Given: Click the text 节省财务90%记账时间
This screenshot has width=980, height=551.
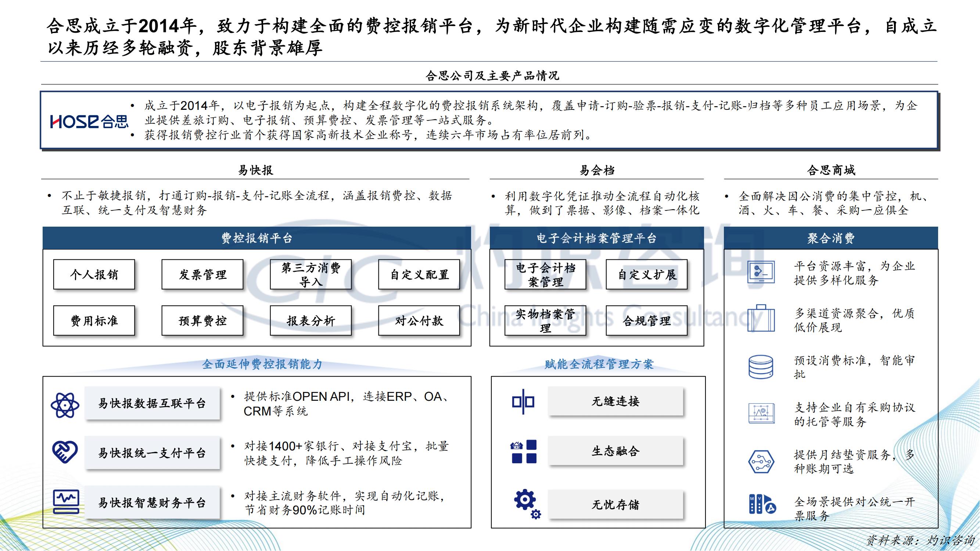Looking at the screenshot, I should [x=305, y=509].
